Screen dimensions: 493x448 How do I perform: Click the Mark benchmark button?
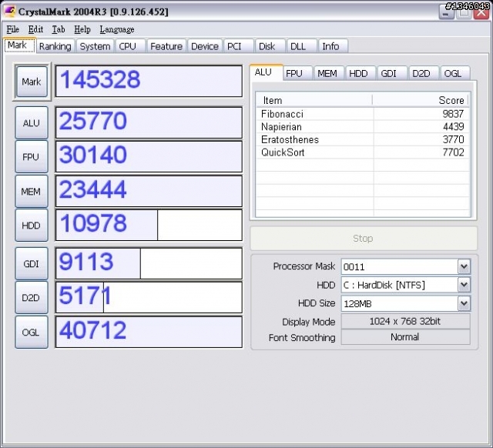coord(32,82)
